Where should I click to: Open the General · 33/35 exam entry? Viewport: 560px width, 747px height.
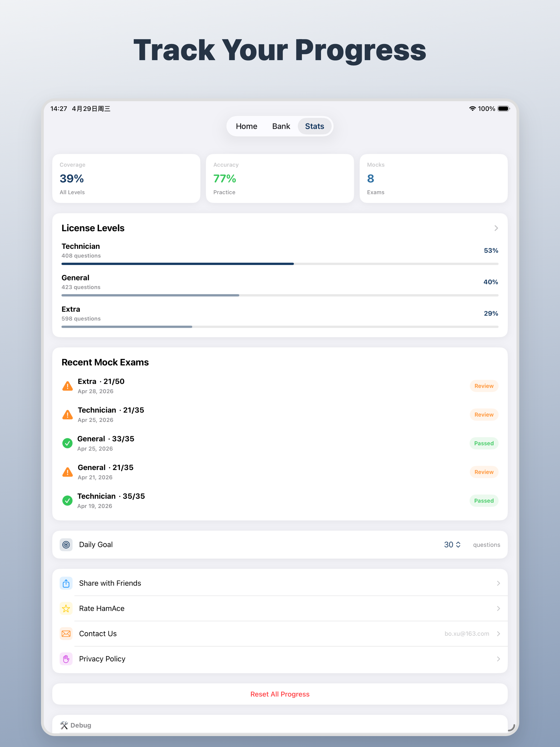pyautogui.click(x=280, y=443)
